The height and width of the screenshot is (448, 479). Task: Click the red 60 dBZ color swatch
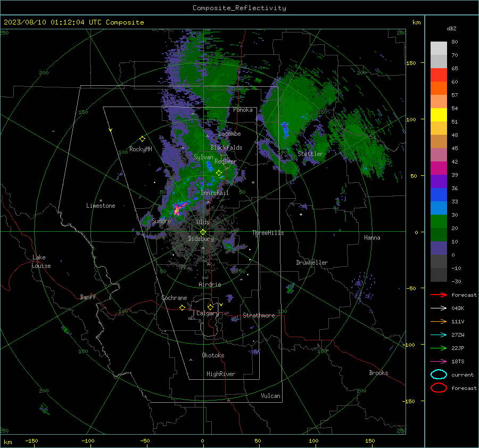pyautogui.click(x=439, y=75)
